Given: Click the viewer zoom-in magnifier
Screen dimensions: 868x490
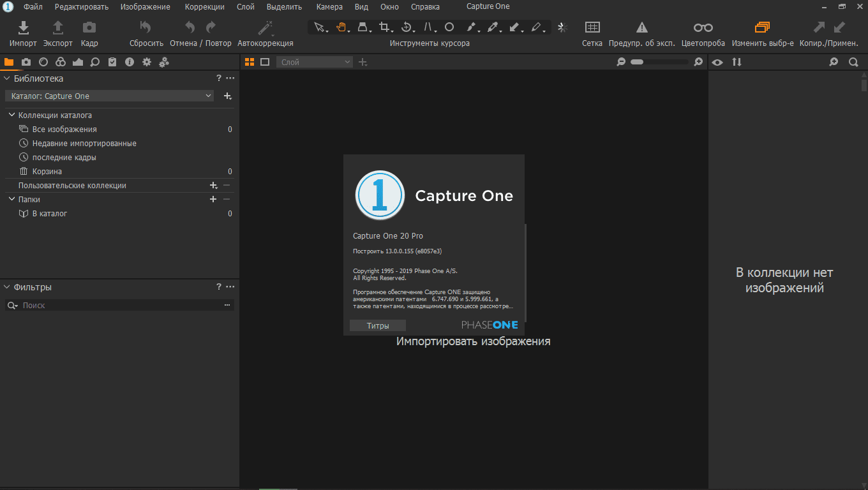Looking at the screenshot, I should (699, 62).
